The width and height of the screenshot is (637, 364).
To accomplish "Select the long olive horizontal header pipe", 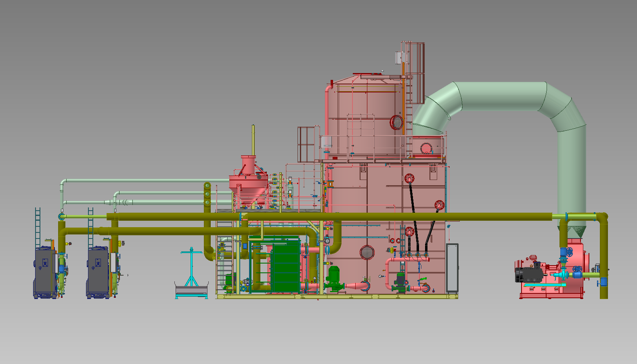I will tap(329, 217).
